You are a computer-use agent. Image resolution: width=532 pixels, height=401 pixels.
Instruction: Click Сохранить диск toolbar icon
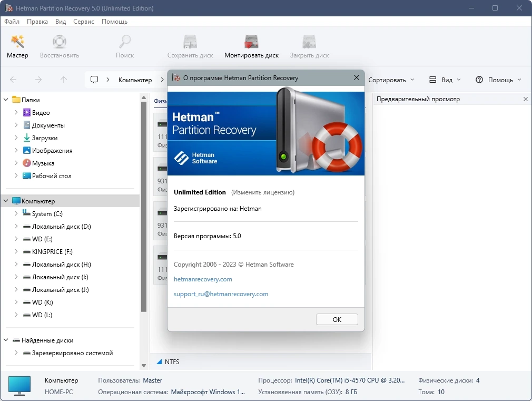[190, 42]
